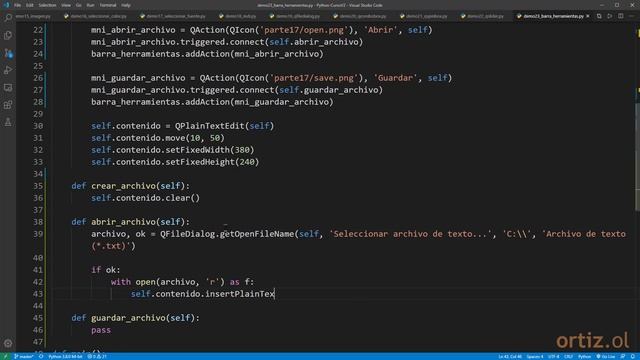This screenshot has height=360, width=640.
Task: Open View menu
Action: tap(66, 5)
